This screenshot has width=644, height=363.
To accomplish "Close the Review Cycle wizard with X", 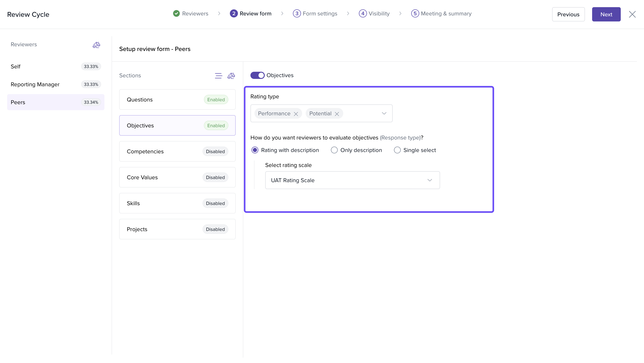I will (632, 15).
